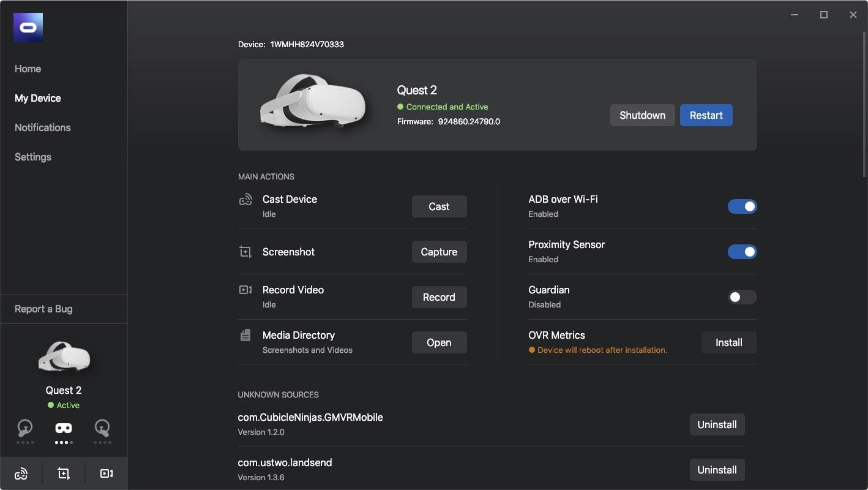The height and width of the screenshot is (490, 868).
Task: Uninstall com.CubicleNinjas.GMVRMobile
Action: point(717,424)
